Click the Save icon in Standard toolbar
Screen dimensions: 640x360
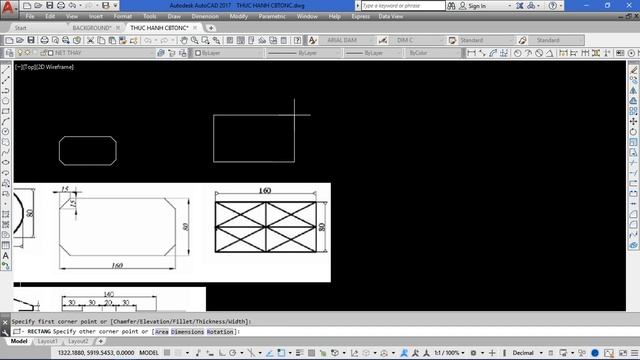pos(31,40)
